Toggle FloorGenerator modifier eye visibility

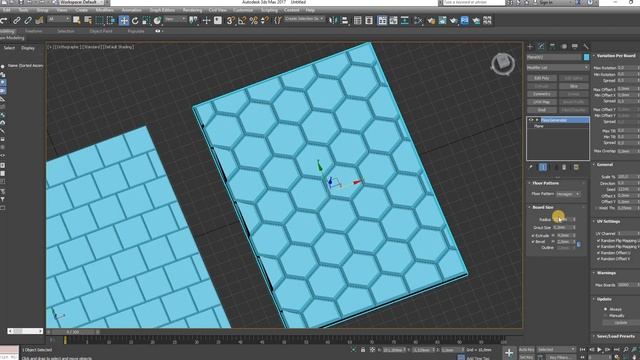click(x=530, y=120)
